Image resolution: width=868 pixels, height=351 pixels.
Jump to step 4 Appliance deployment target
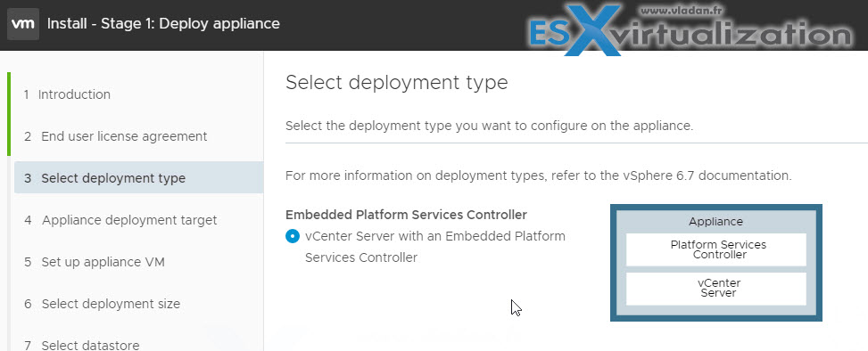click(120, 220)
